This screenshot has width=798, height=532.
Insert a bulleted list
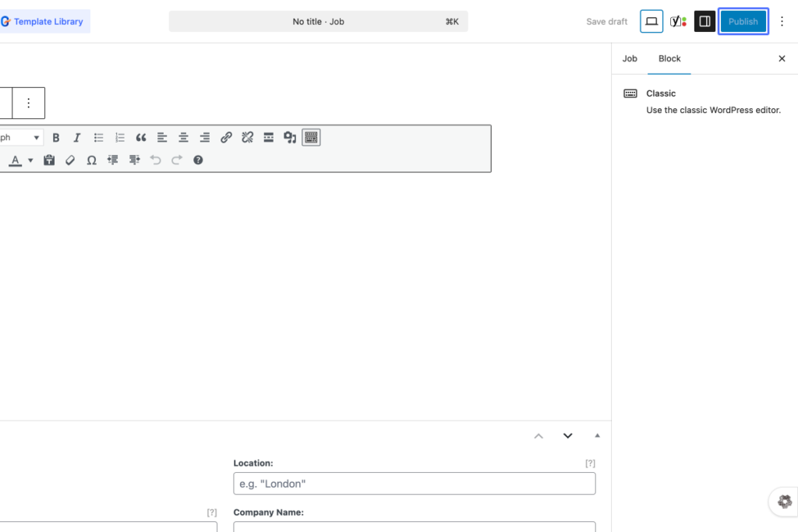click(x=98, y=137)
